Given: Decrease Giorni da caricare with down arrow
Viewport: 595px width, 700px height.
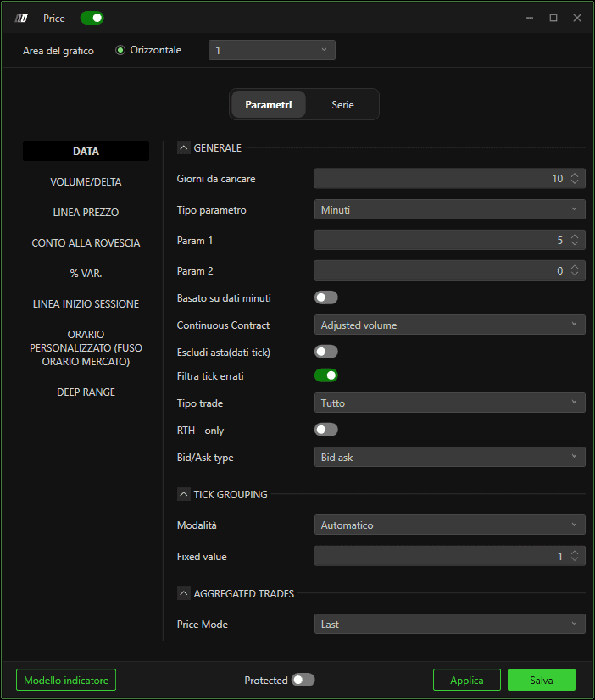Looking at the screenshot, I should [575, 181].
